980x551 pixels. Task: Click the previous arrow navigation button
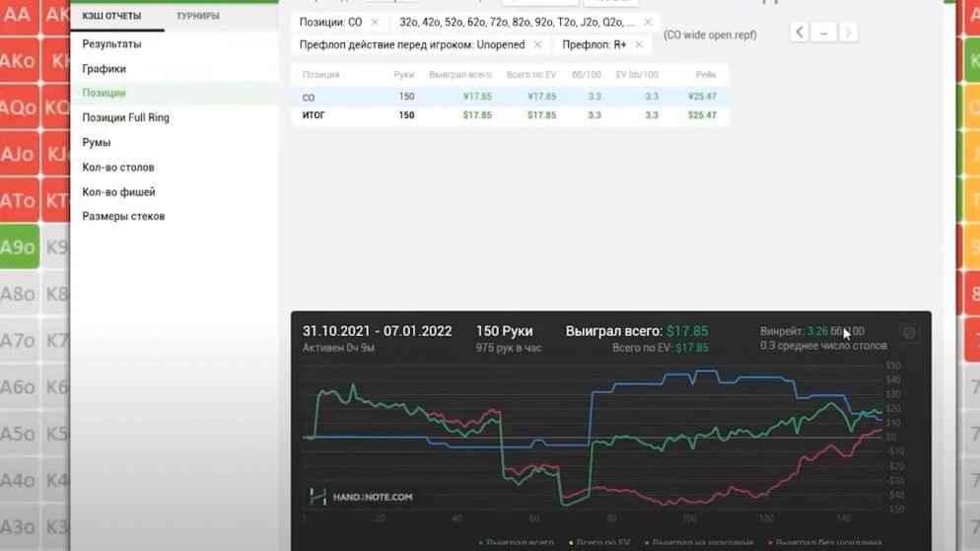(x=800, y=33)
